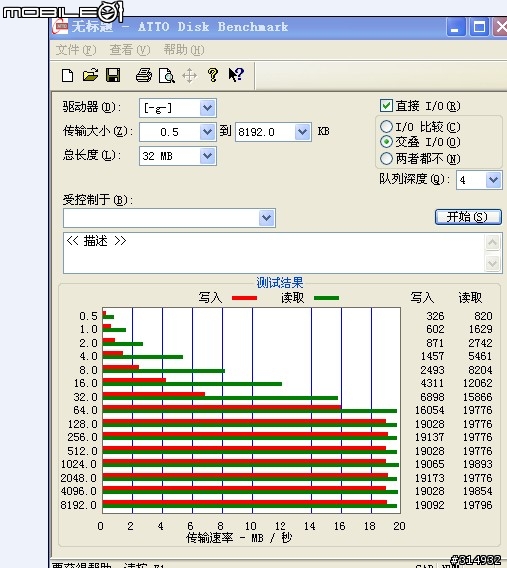Click the 8192.0 row label in chart

[79, 505]
